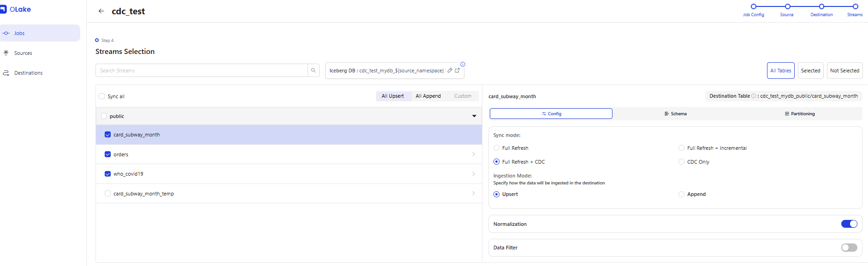
Task: Click the 'Streams Selection' heading
Action: (x=125, y=52)
